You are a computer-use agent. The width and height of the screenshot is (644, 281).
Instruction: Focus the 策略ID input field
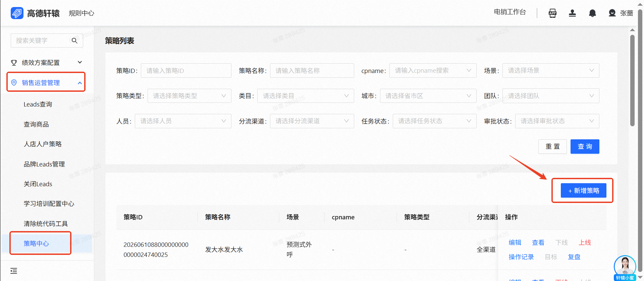tap(186, 71)
